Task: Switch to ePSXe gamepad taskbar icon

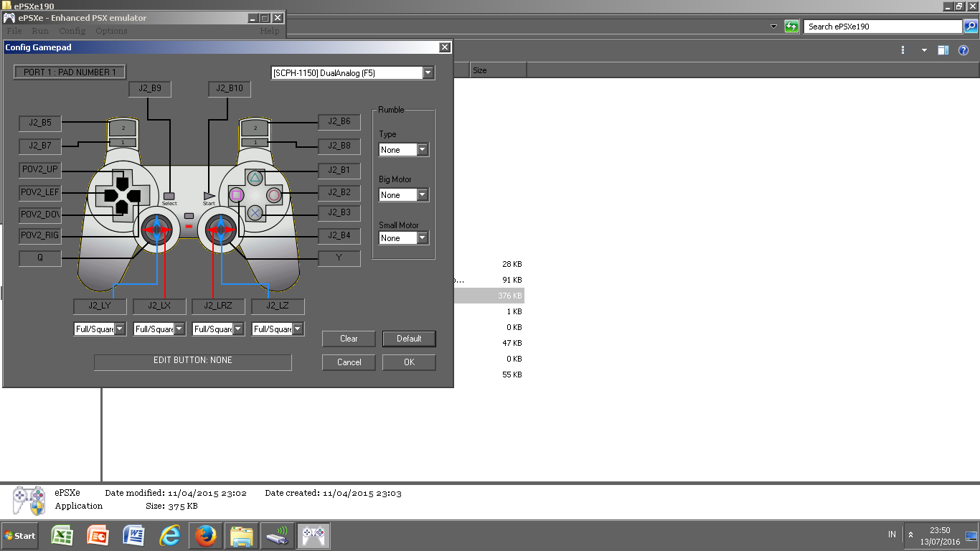Action: point(314,535)
